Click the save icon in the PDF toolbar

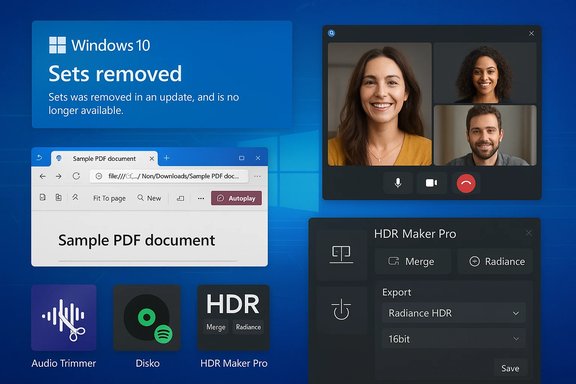pyautogui.click(x=43, y=197)
